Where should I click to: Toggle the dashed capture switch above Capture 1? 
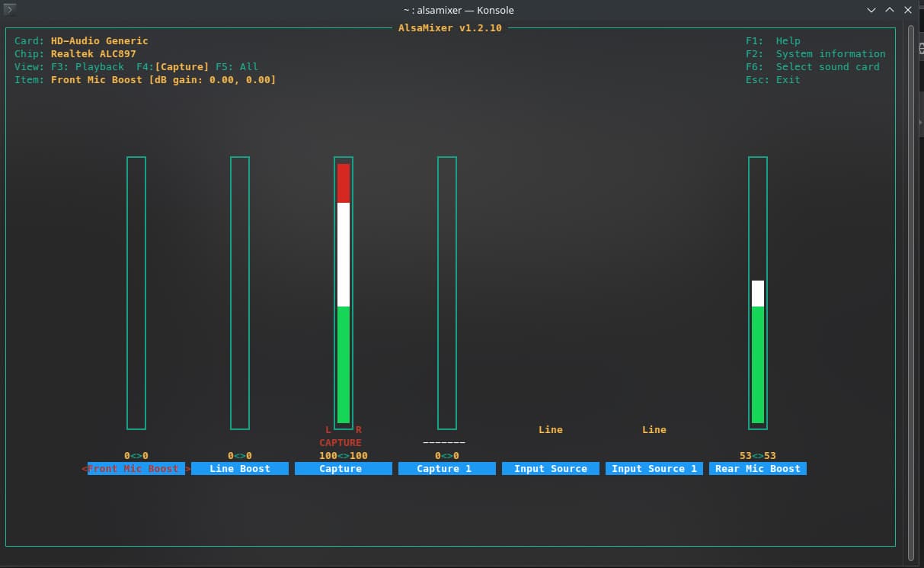(x=444, y=443)
